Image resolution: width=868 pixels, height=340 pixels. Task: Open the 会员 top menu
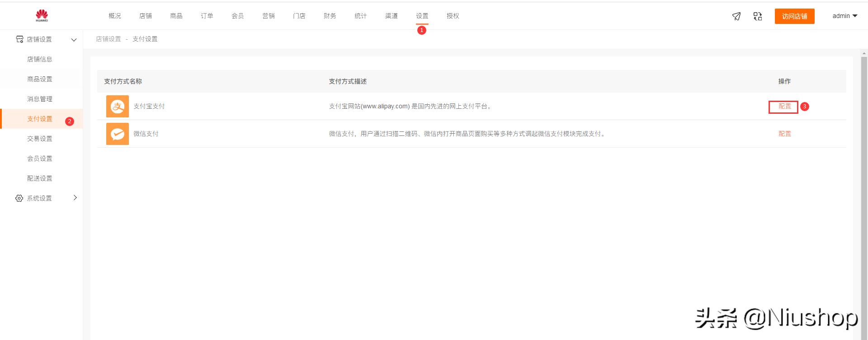point(238,16)
